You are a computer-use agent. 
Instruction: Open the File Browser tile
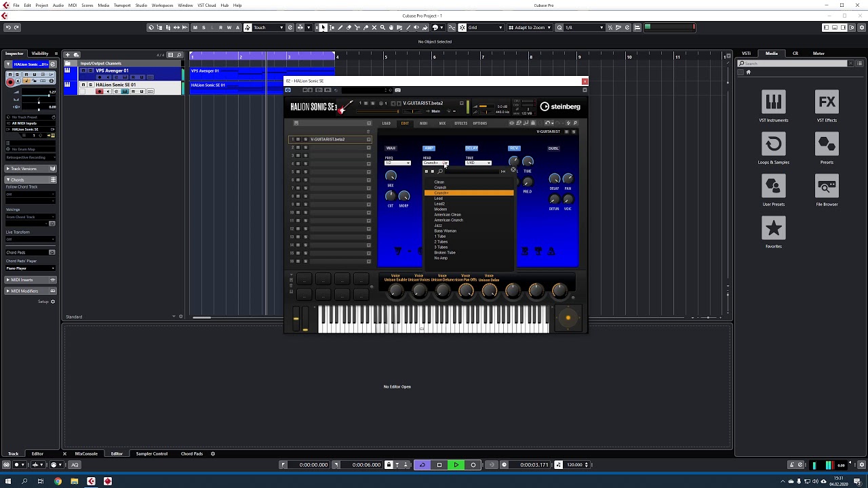coord(827,190)
